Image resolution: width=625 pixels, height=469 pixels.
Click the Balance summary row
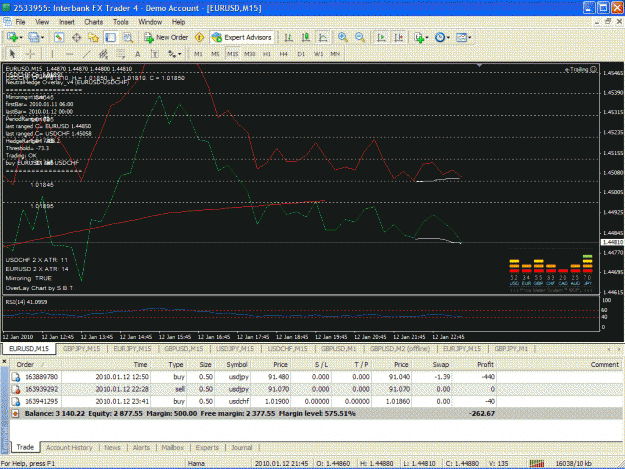317,414
